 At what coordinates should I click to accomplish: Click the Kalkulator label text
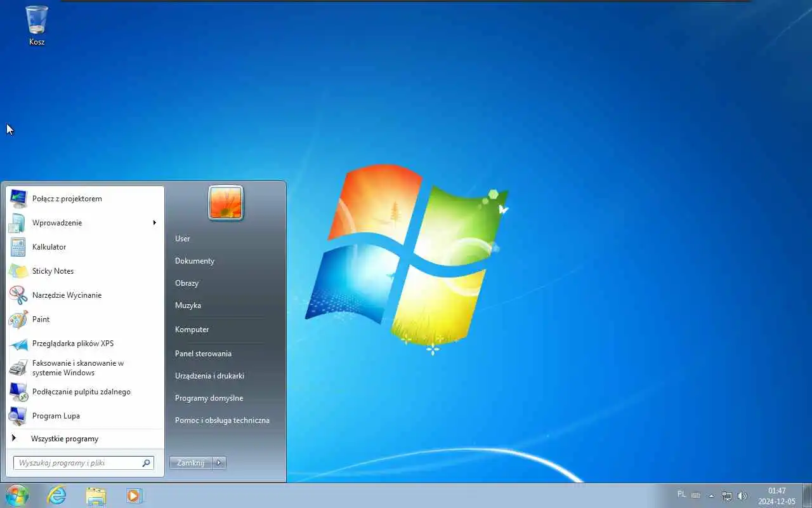tap(49, 247)
